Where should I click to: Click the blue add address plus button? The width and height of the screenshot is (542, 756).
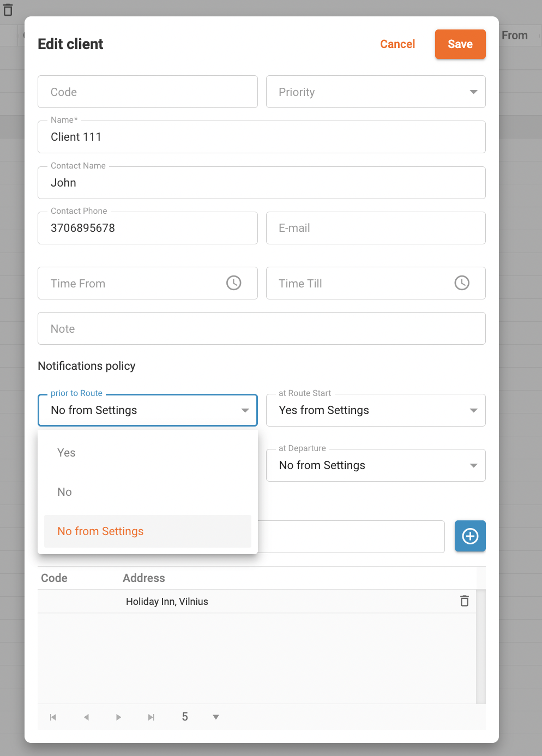(x=470, y=536)
